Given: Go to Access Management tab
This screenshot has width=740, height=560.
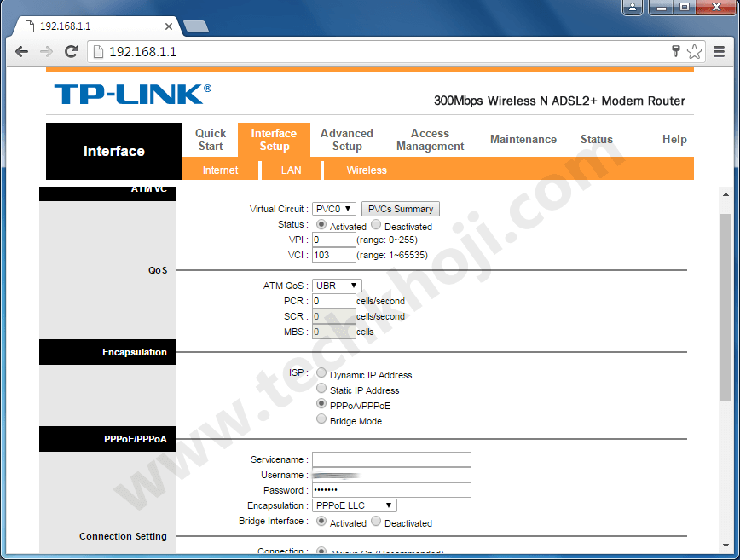Looking at the screenshot, I should (430, 140).
